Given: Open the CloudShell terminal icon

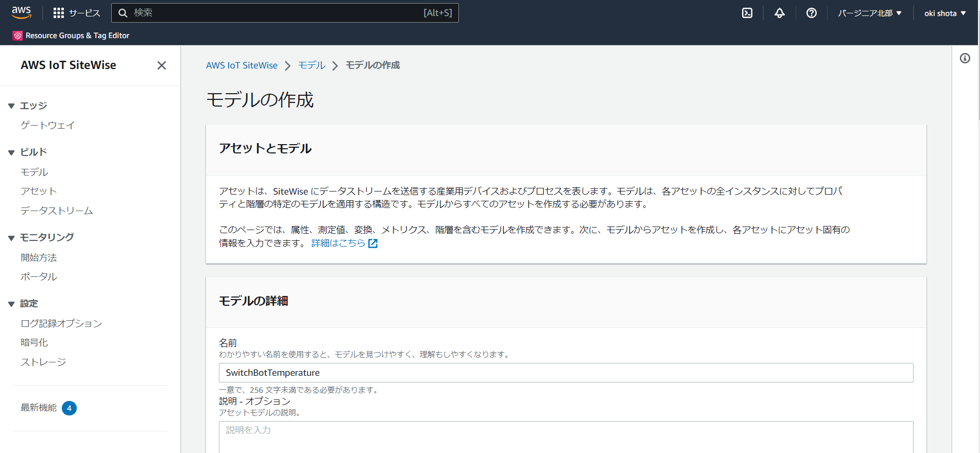Looking at the screenshot, I should (747, 13).
